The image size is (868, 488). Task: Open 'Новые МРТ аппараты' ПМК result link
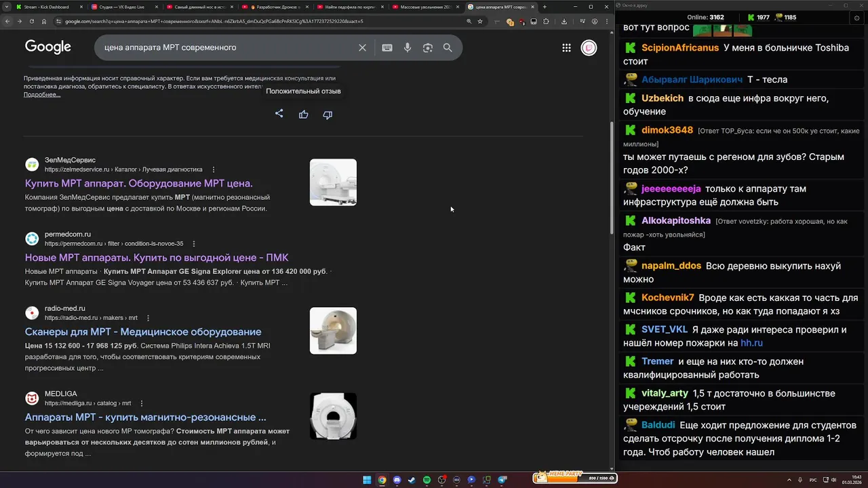[x=157, y=258]
